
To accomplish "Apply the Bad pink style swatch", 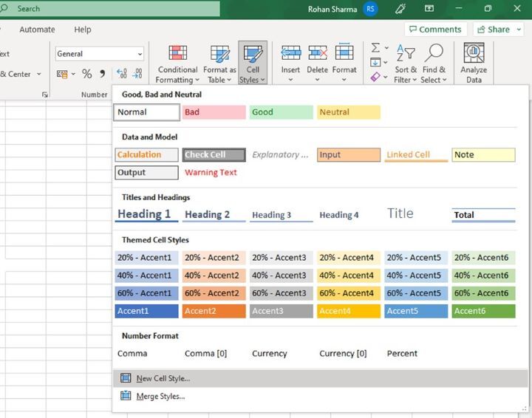I will [214, 112].
